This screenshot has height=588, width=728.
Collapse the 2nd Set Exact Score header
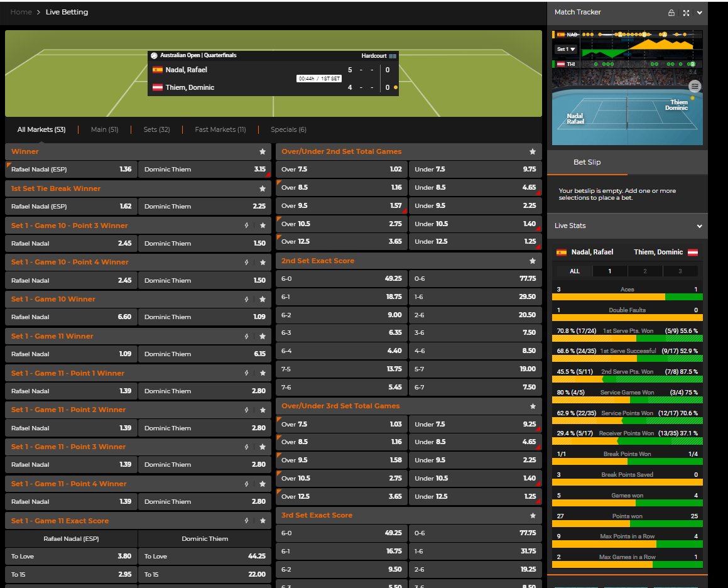tap(408, 261)
